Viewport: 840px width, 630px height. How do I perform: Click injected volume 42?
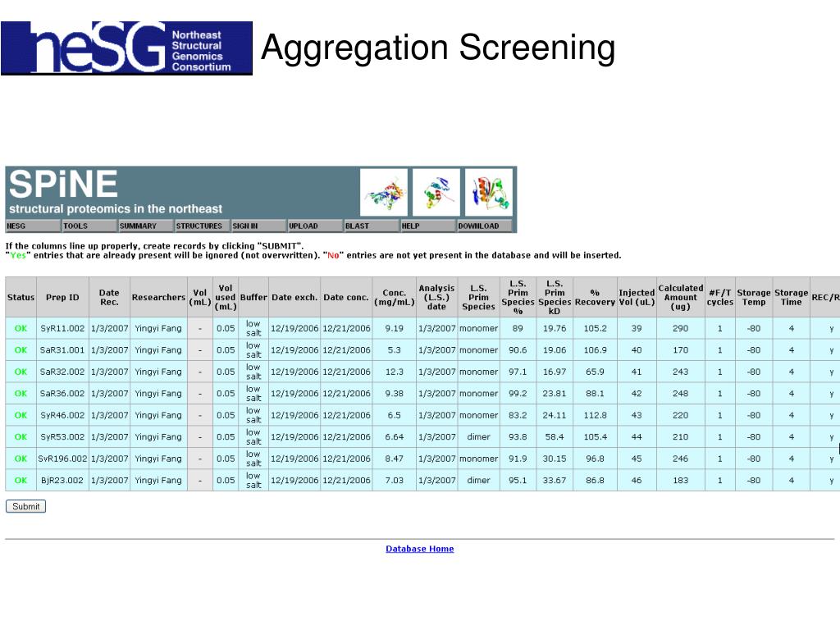[x=637, y=393]
